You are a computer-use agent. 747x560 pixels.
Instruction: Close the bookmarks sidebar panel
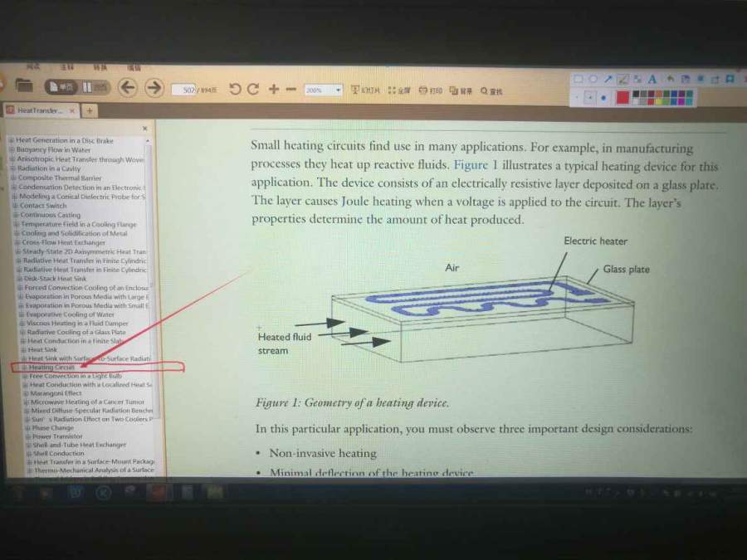pyautogui.click(x=144, y=128)
